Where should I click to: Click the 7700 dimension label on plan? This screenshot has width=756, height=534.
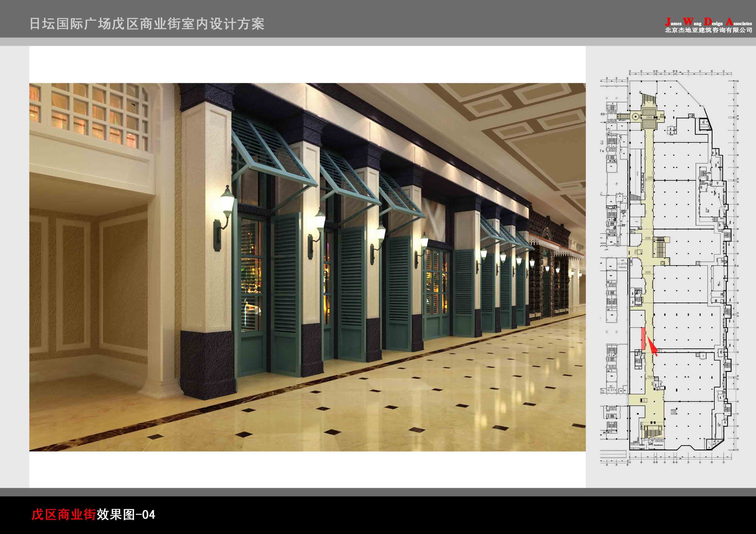[635, 252]
